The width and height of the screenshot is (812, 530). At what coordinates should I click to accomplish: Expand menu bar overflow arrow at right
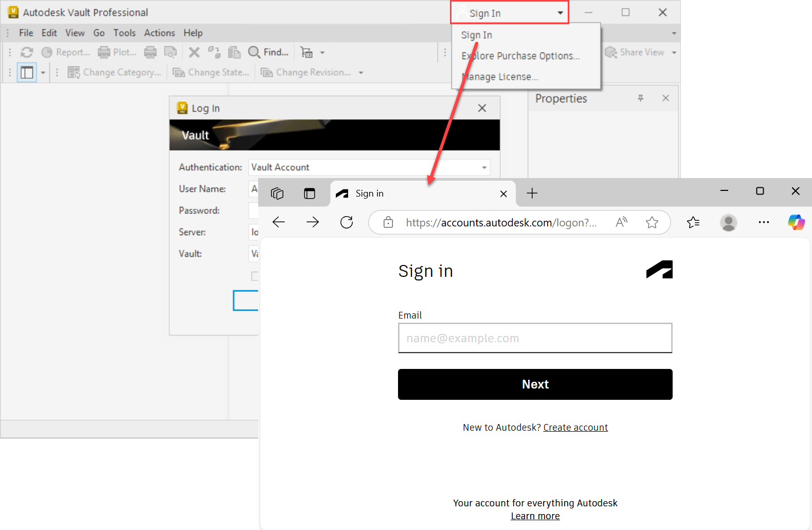674,33
